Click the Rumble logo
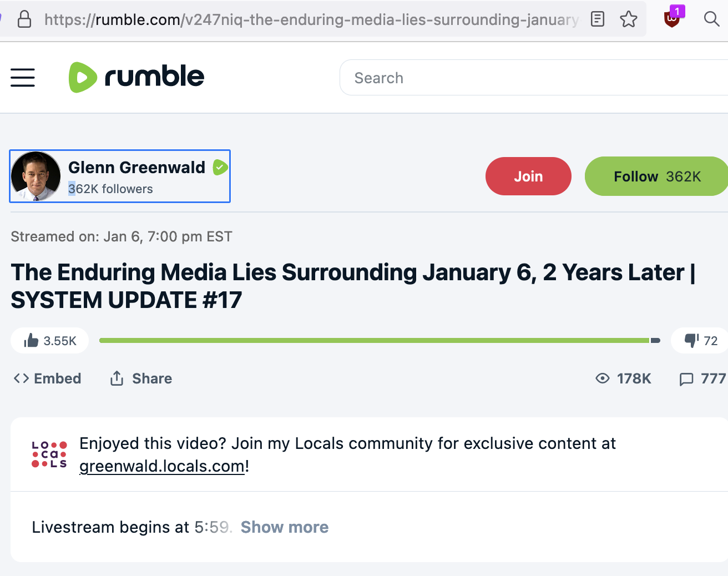Screen dimensions: 728x576 tap(136, 77)
